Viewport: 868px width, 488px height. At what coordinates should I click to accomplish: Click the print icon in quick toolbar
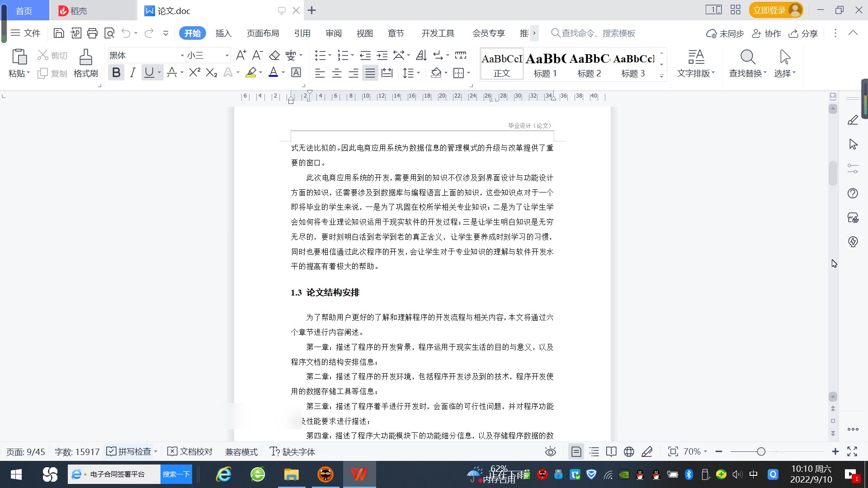(92, 33)
